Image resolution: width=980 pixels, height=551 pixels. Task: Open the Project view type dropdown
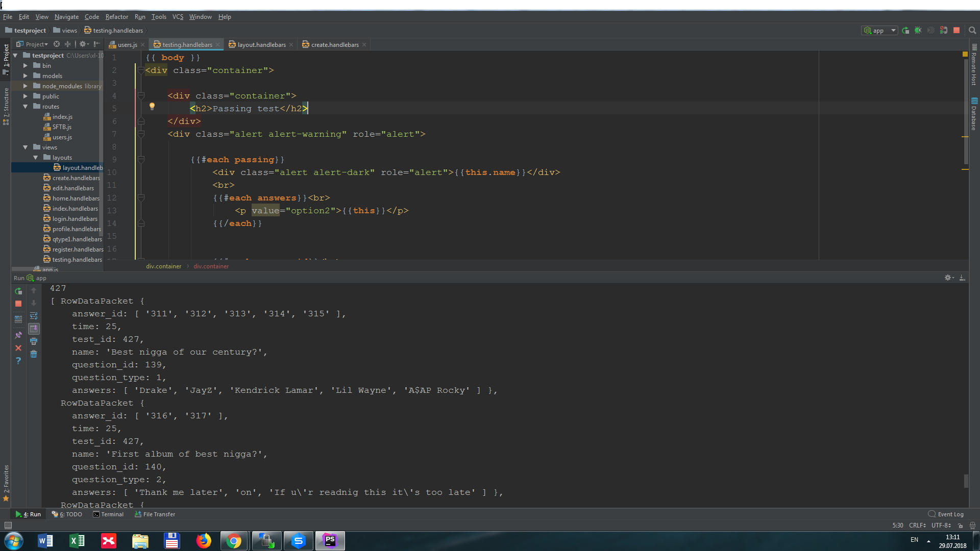33,44
